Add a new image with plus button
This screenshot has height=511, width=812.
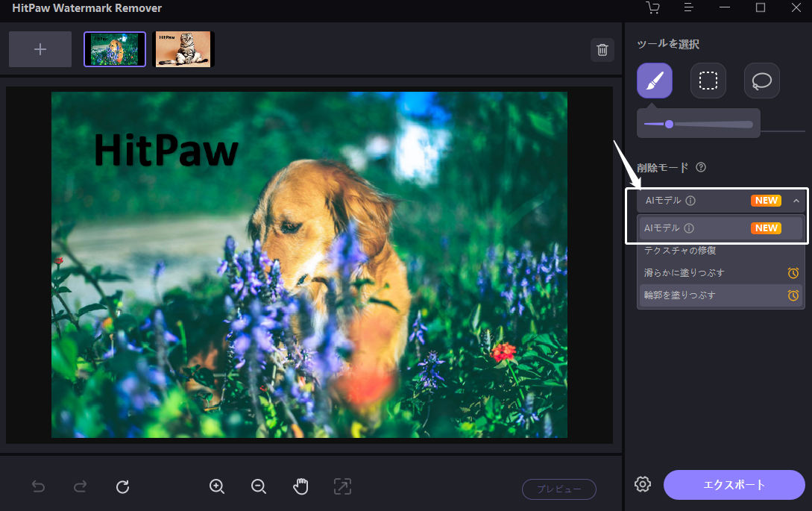pyautogui.click(x=40, y=49)
